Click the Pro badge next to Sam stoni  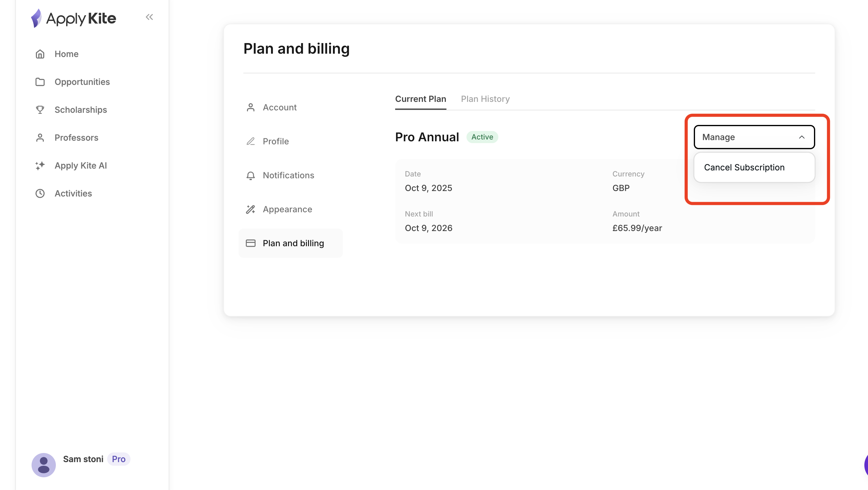[119, 459]
